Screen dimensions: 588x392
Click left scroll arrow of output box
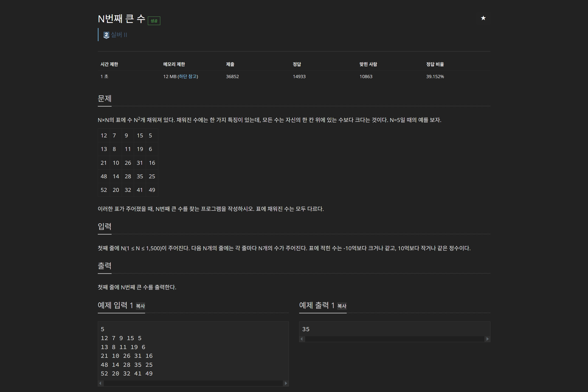pos(302,339)
